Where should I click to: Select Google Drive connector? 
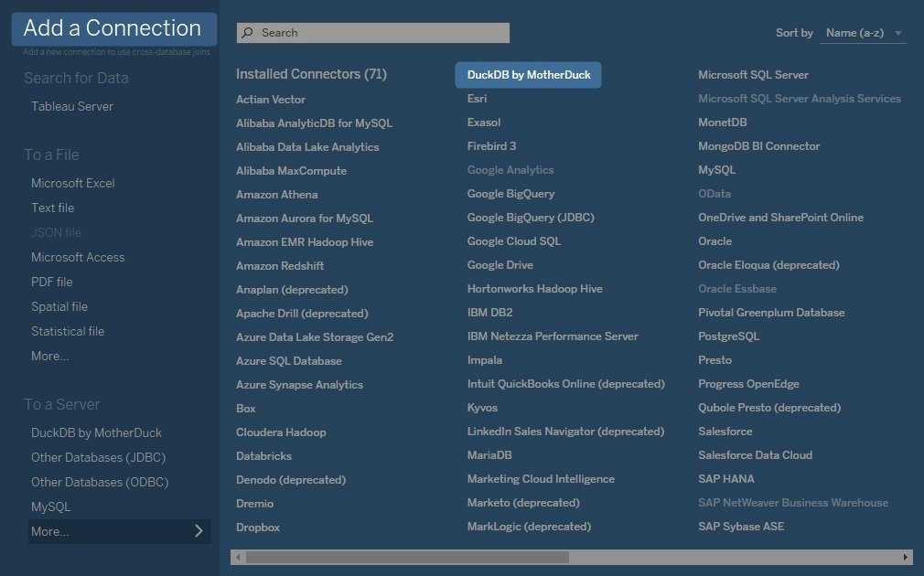point(500,265)
